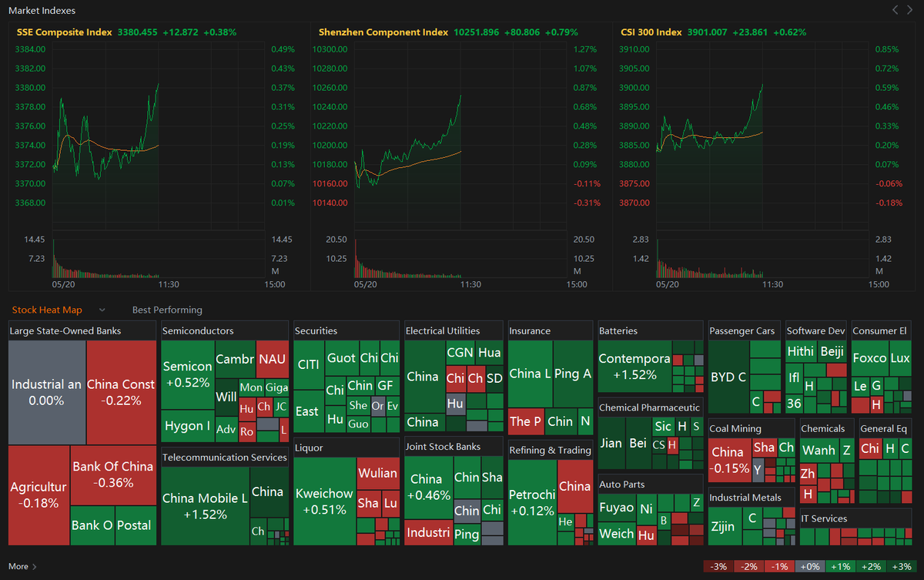
Task: Open Auto Parts sector header
Action: click(651, 484)
